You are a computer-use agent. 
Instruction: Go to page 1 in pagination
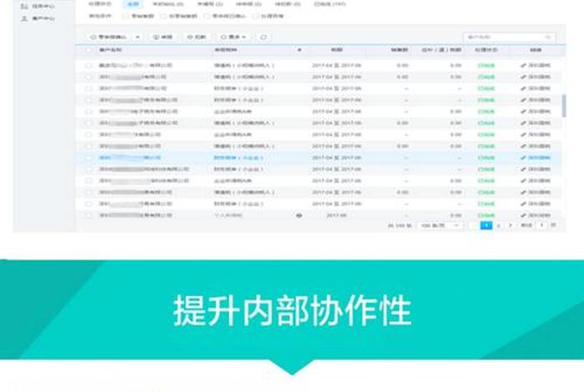(486, 225)
